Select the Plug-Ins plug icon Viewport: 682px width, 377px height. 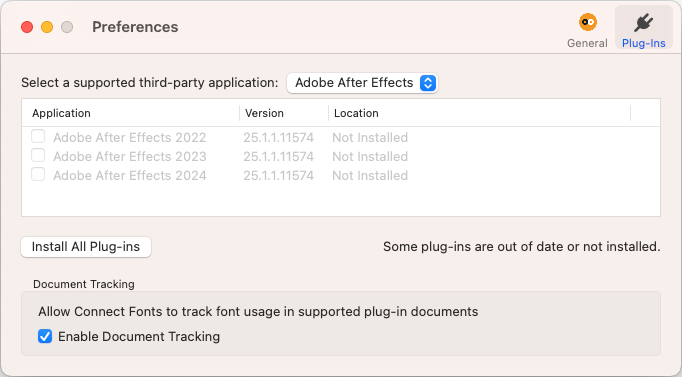tap(643, 23)
